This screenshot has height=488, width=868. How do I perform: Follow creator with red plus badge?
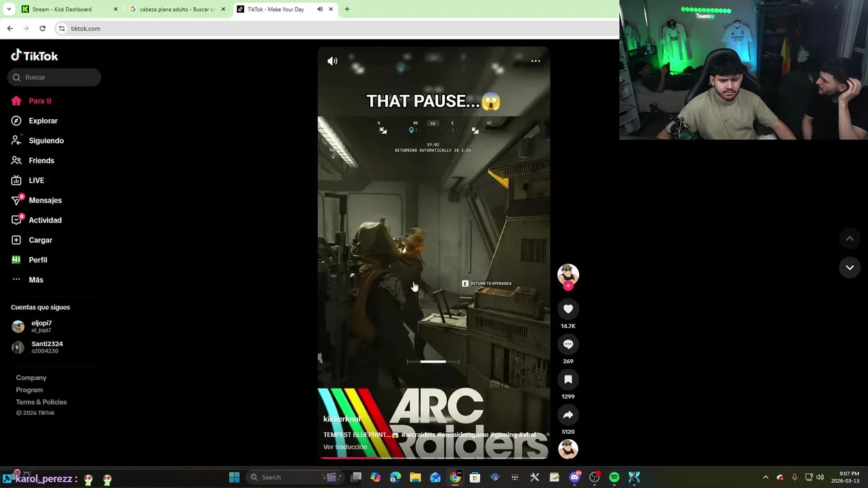(568, 286)
